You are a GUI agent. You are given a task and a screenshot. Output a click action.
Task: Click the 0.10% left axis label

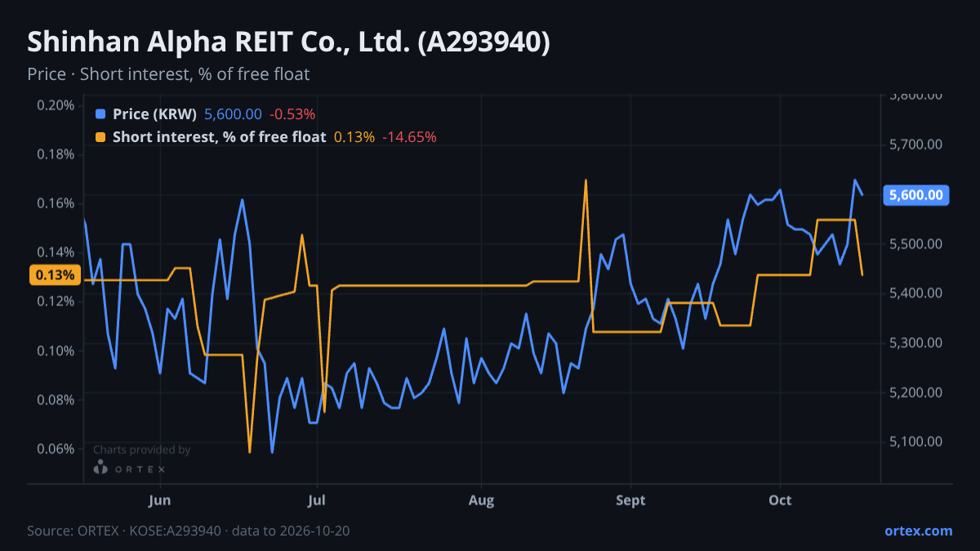click(56, 351)
